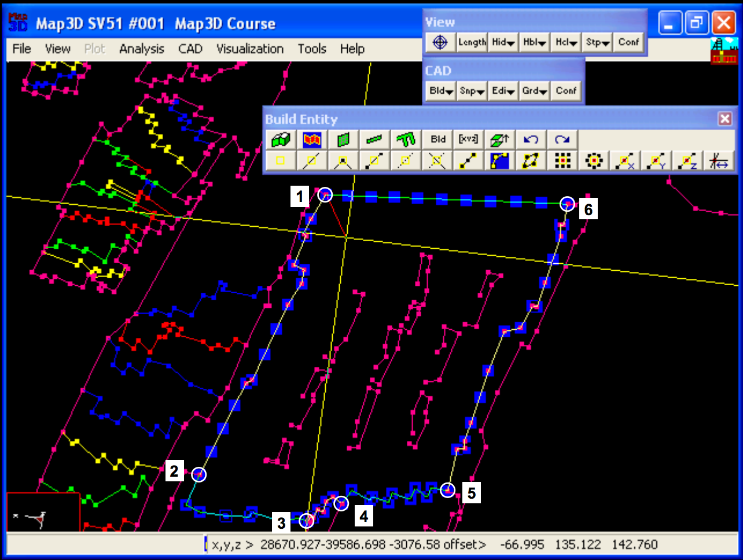Click the circular ring of dots icon
Viewport: 743px width, 560px height.
coord(594,160)
